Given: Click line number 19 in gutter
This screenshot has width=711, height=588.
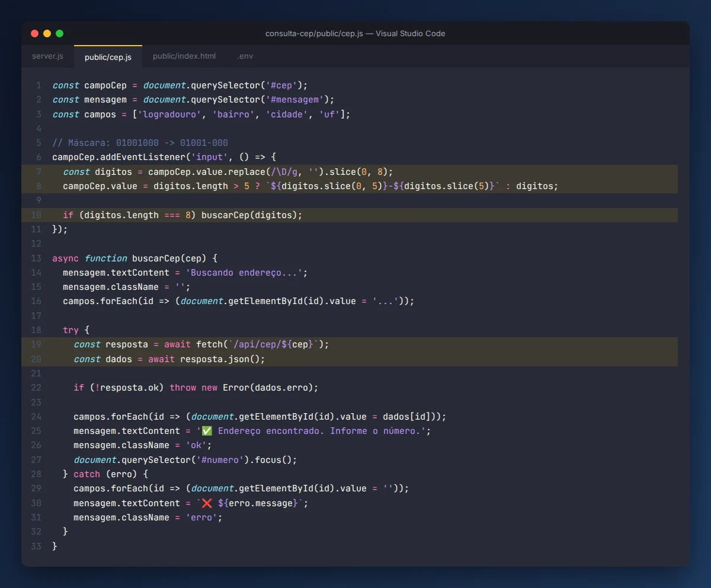Looking at the screenshot, I should pos(36,345).
